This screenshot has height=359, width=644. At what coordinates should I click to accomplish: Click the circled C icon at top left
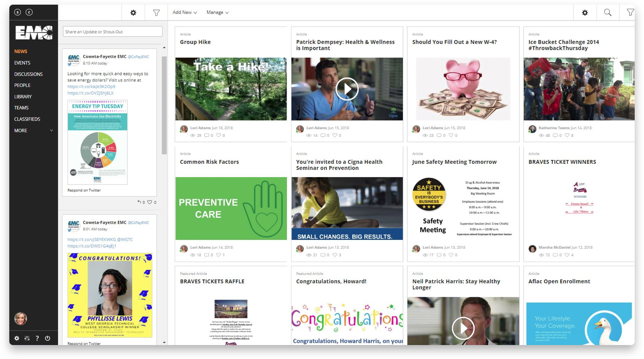29,12
